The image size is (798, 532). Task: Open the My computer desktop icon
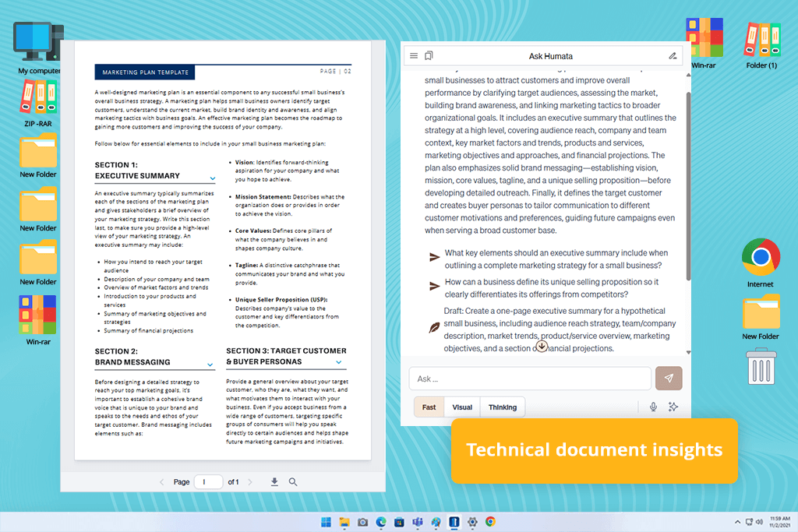pyautogui.click(x=39, y=48)
